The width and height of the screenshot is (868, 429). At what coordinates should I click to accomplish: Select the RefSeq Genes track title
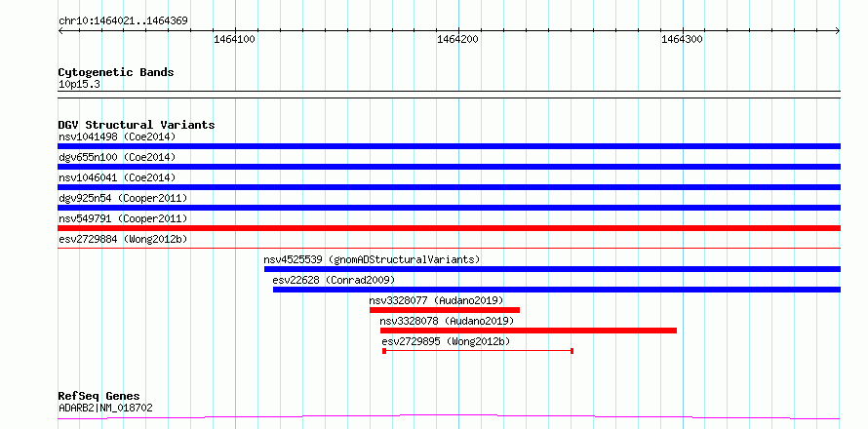click(x=99, y=397)
